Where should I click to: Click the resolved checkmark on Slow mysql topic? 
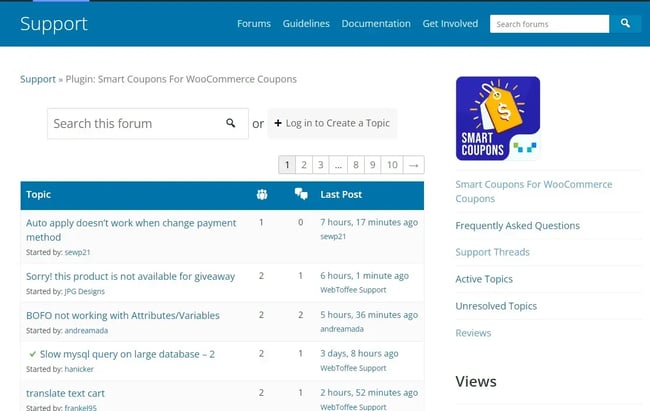tap(33, 354)
